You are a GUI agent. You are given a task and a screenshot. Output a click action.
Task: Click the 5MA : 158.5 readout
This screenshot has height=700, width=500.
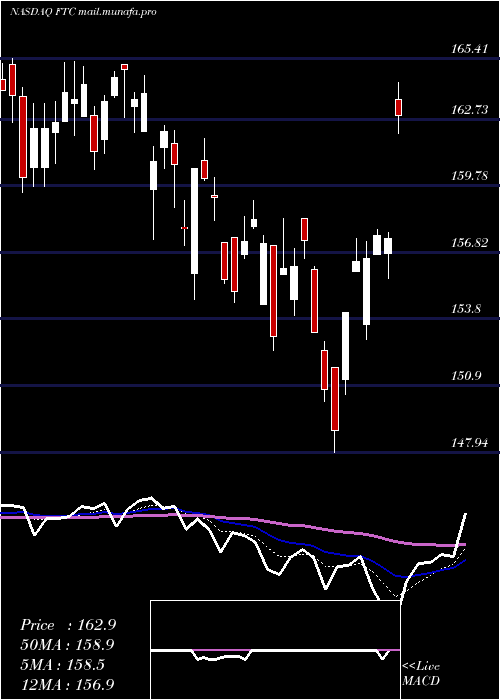[62, 665]
